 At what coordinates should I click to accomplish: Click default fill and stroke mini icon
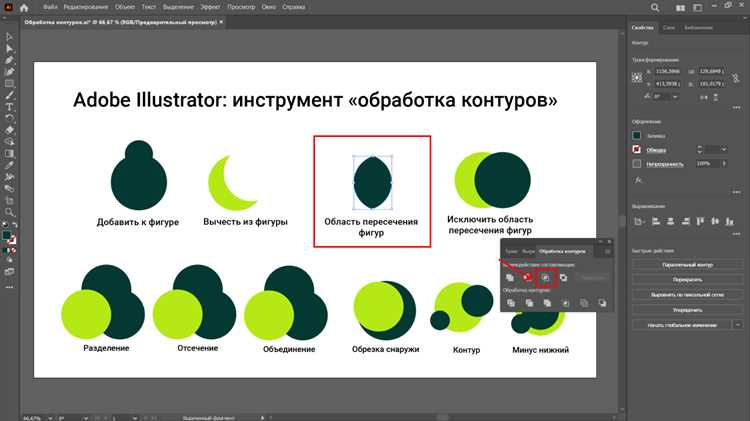4,225
